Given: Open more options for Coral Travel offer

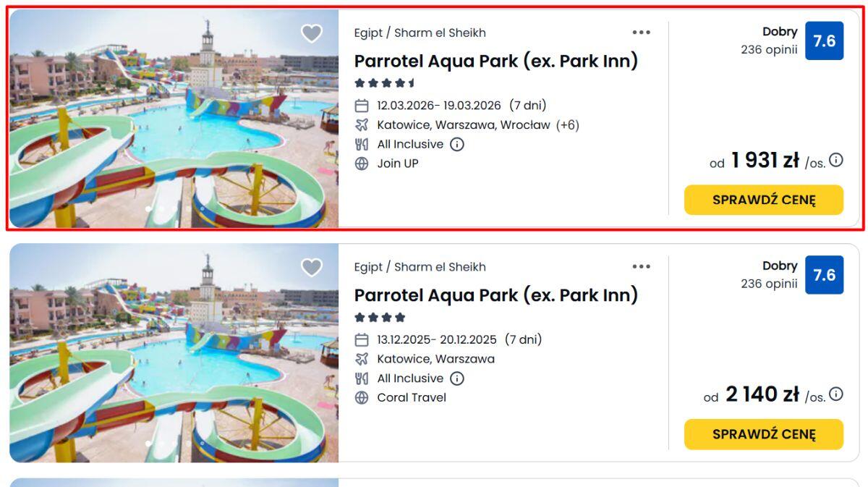Looking at the screenshot, I should pos(641,267).
